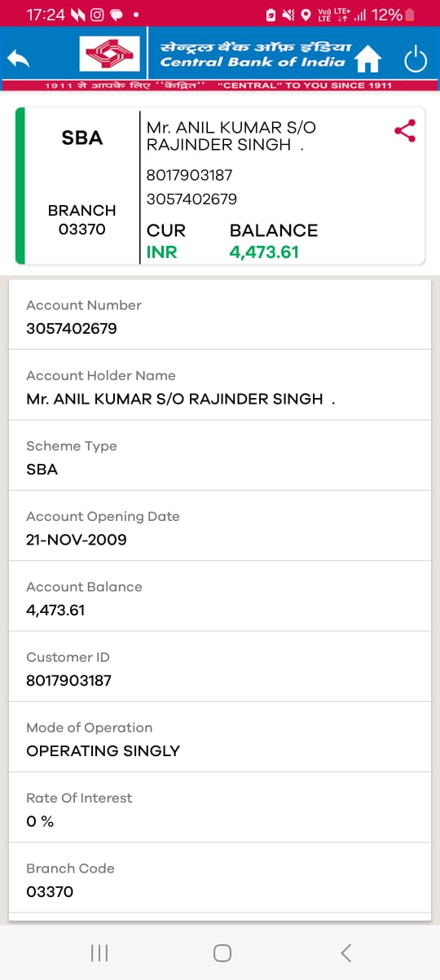Tap Mode of Operation OPERATING SINGLY row

(220, 737)
